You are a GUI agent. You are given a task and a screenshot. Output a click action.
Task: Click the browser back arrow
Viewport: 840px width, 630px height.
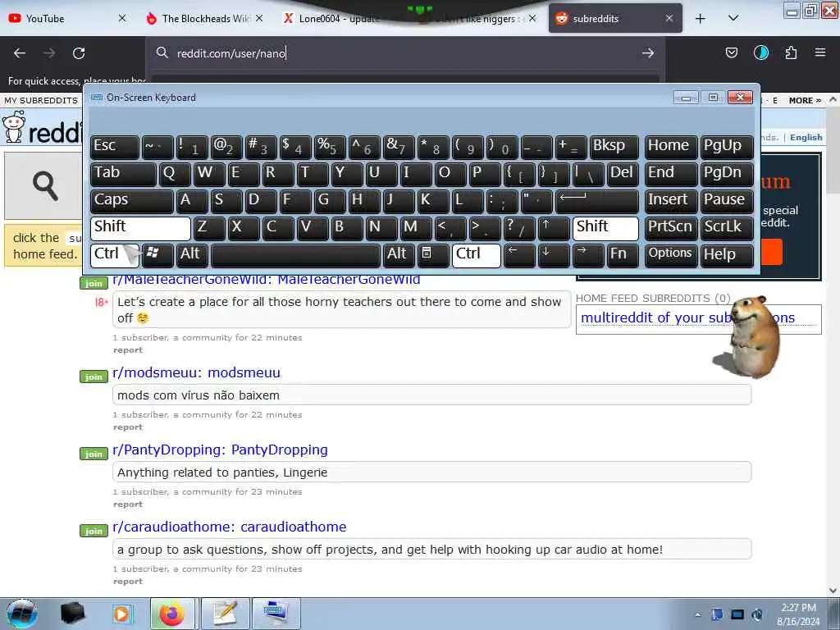coord(20,53)
